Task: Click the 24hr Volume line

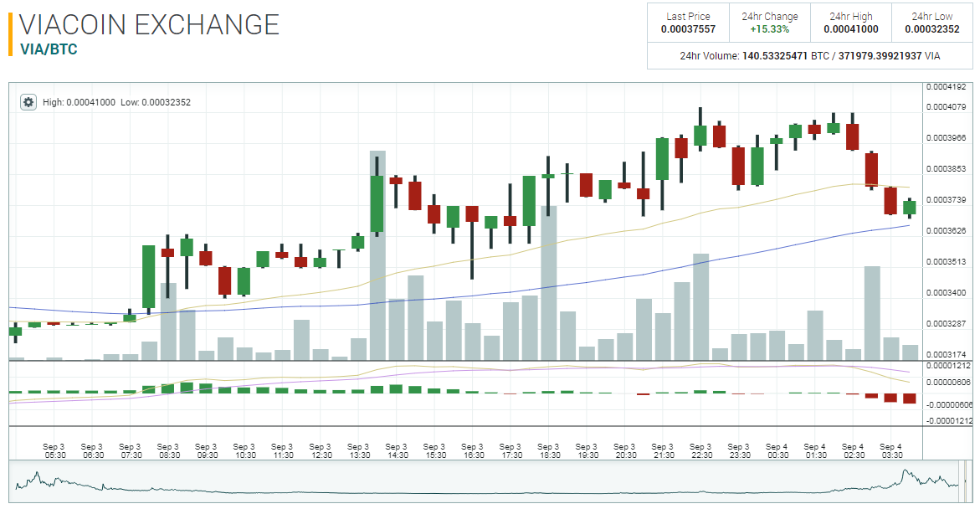Action: coord(809,55)
